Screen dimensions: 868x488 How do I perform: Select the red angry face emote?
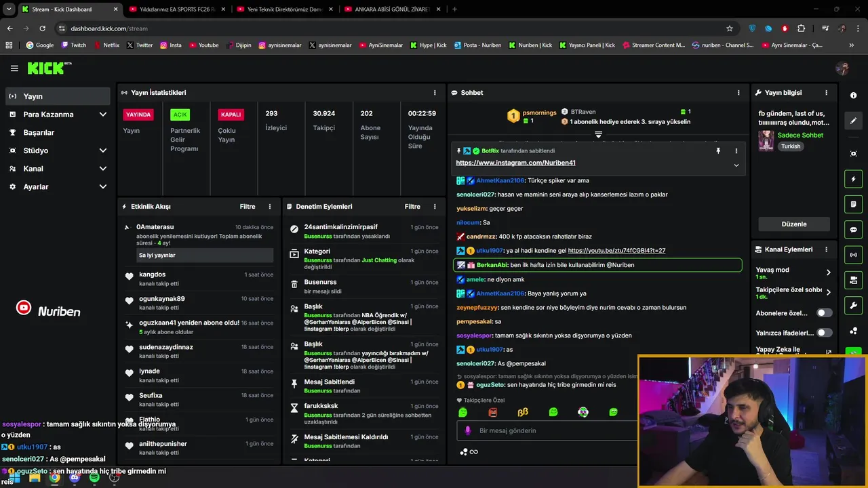pos(493,412)
